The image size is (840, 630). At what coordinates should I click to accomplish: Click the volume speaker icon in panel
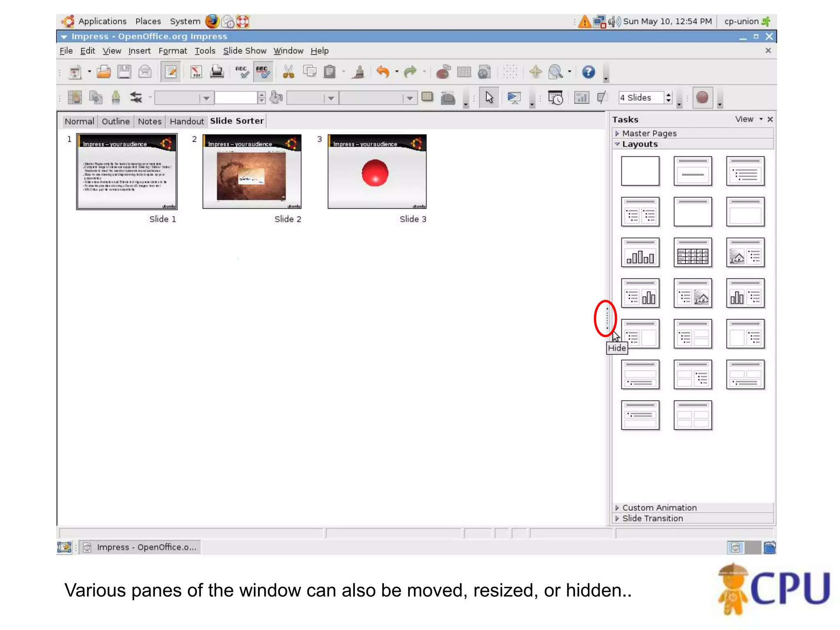614,21
